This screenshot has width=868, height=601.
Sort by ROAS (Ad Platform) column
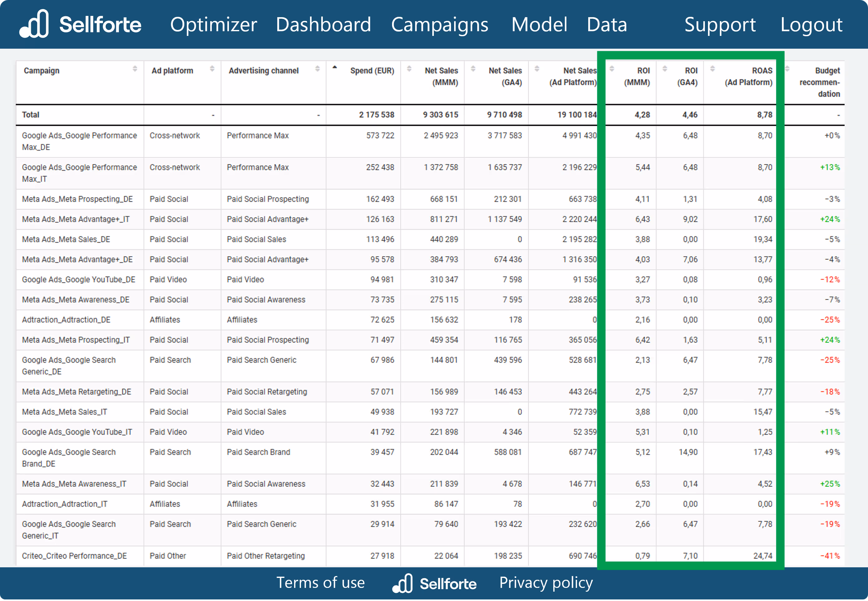[x=713, y=69]
